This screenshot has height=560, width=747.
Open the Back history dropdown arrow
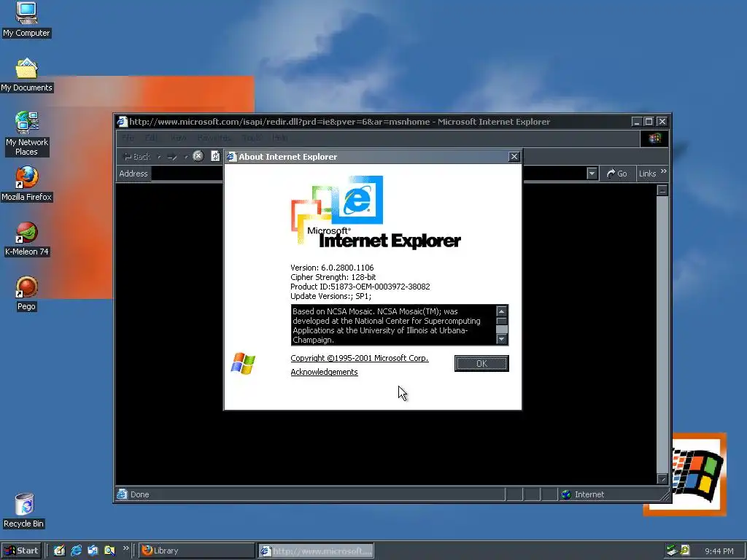pyautogui.click(x=159, y=157)
